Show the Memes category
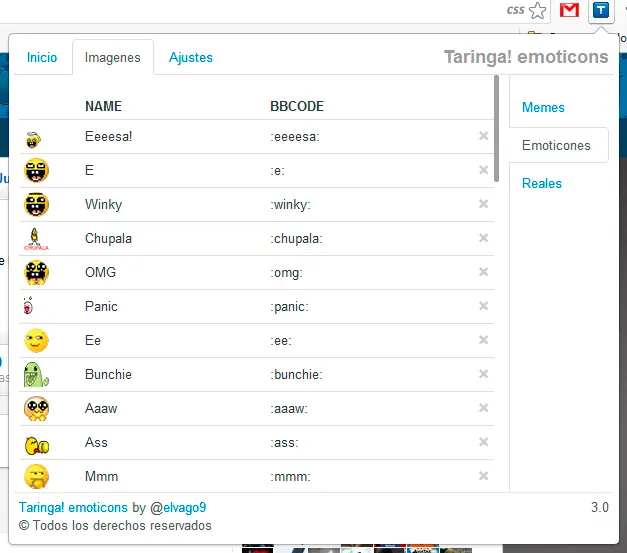627x553 pixels. coord(543,107)
